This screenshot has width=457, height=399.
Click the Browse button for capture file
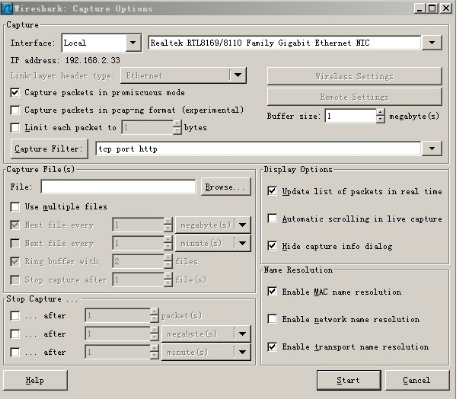tap(226, 187)
